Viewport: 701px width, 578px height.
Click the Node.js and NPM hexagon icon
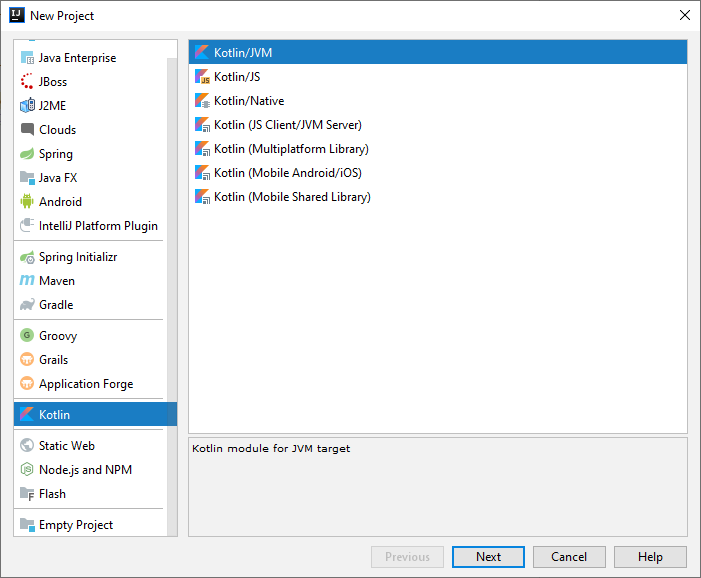28,470
